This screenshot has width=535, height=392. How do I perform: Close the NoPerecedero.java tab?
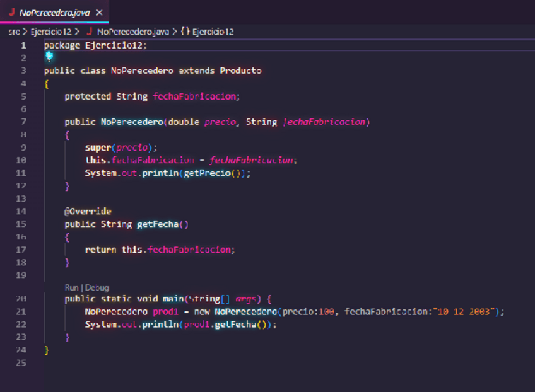coord(100,13)
